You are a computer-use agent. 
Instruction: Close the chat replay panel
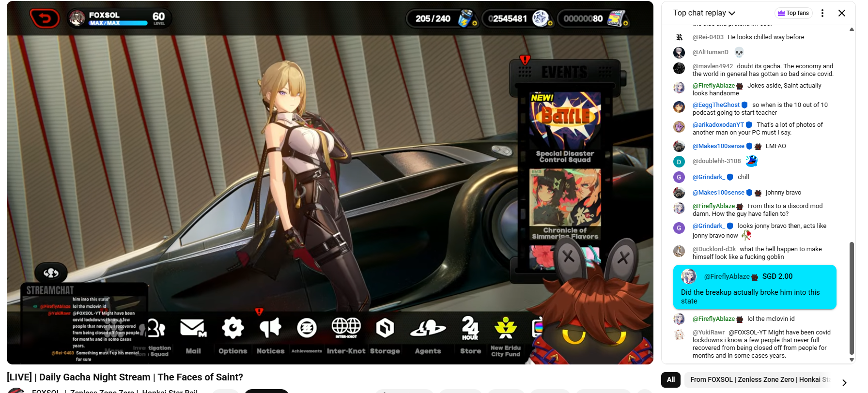click(x=842, y=13)
